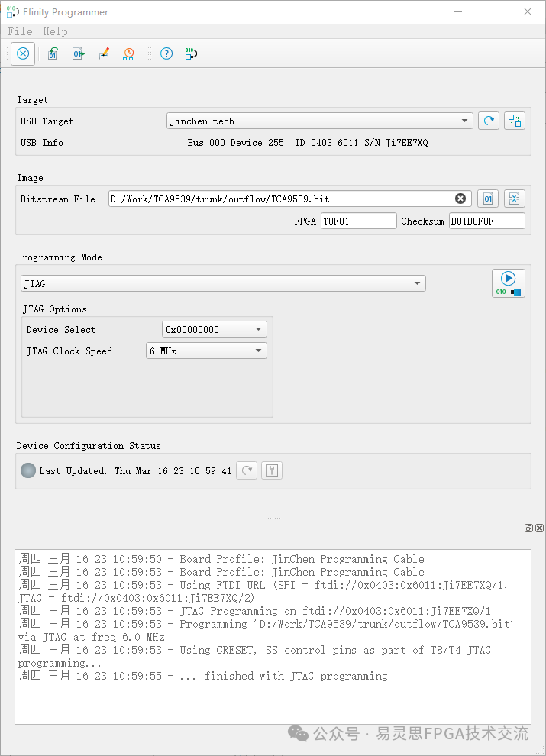This screenshot has height=756, width=546.
Task: Click the 'Last Updated: Thu Mar 16 23 10:59:41' text
Action: [135, 471]
